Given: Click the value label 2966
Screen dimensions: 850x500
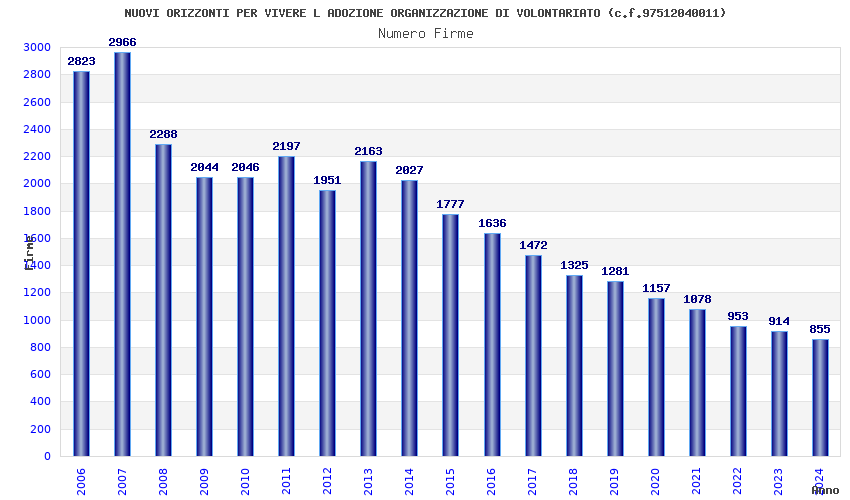Looking at the screenshot, I should click(x=123, y=42).
